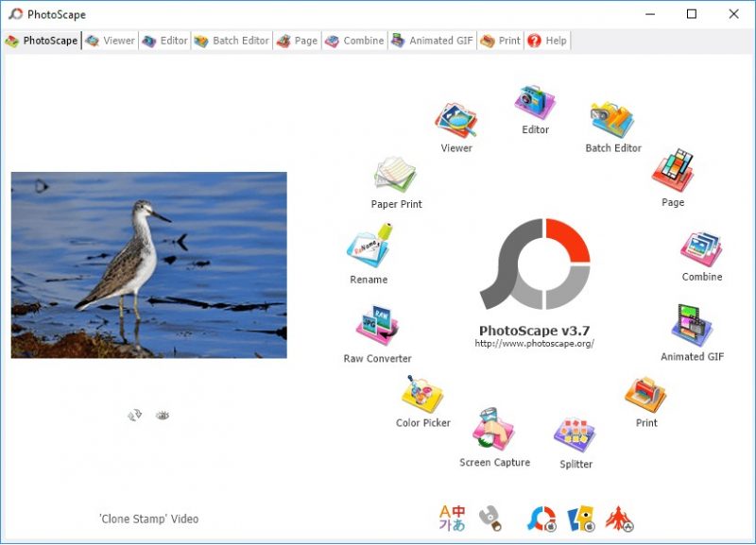Click the PhotoScape v3.7 version text
The height and width of the screenshot is (545, 756).
click(x=534, y=331)
